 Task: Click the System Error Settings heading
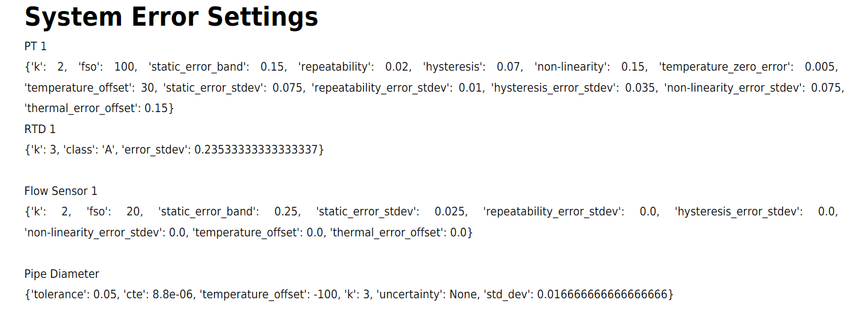171,17
